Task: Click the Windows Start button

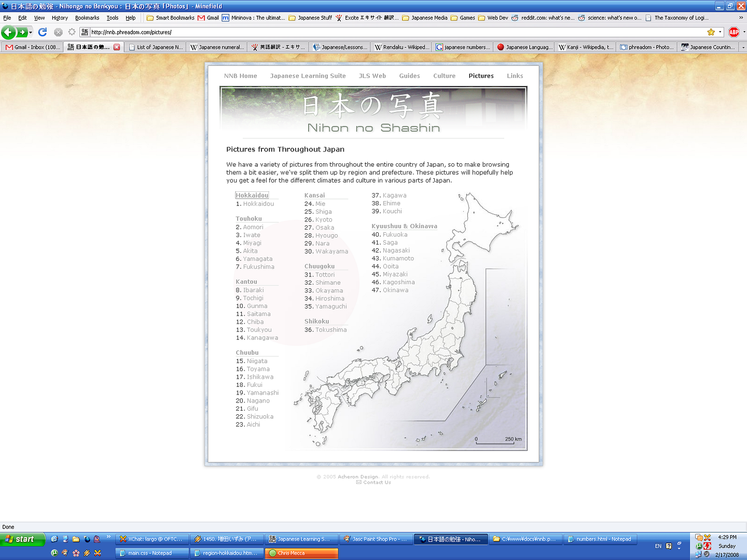Action: (x=20, y=539)
